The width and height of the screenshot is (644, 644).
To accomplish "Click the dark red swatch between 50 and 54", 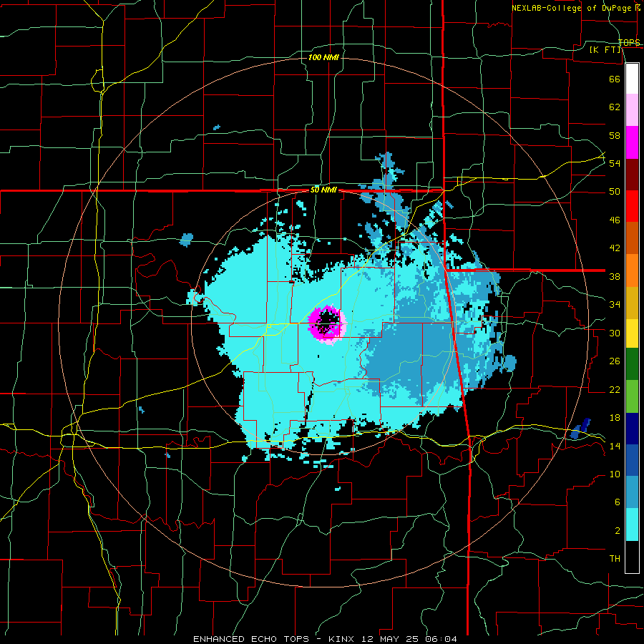I will click(x=632, y=174).
